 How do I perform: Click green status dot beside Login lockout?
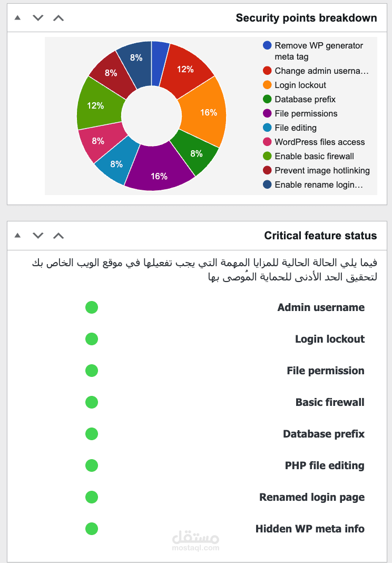pos(92,339)
